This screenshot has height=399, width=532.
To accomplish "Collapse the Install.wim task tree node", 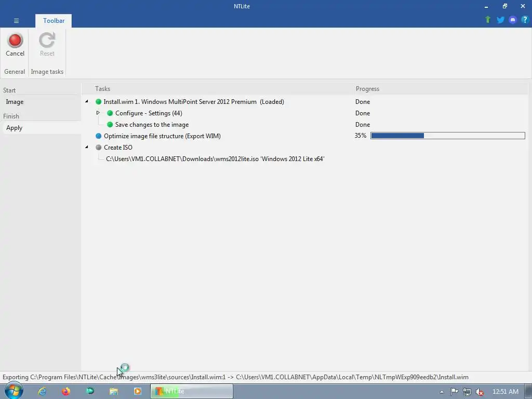I will (x=87, y=101).
